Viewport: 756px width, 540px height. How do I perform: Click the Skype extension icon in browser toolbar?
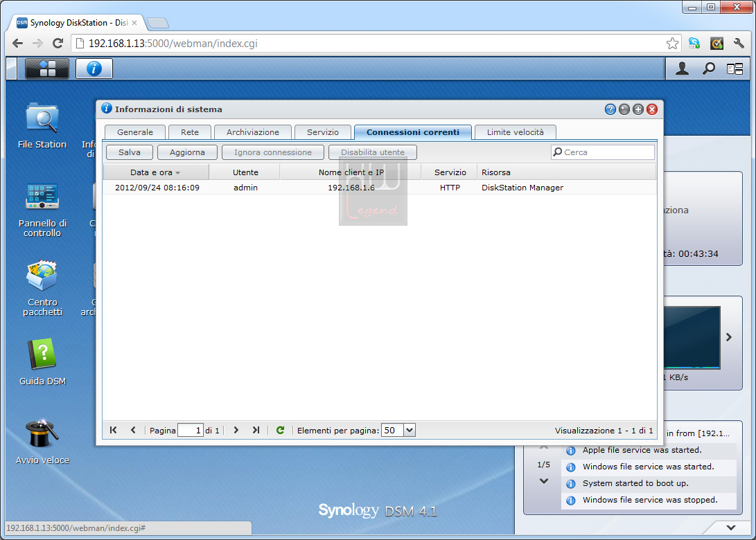694,44
